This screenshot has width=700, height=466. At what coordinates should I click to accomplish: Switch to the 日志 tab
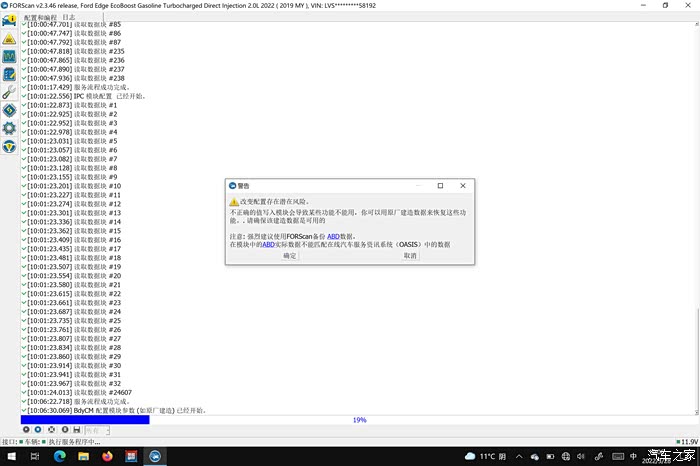pos(68,17)
